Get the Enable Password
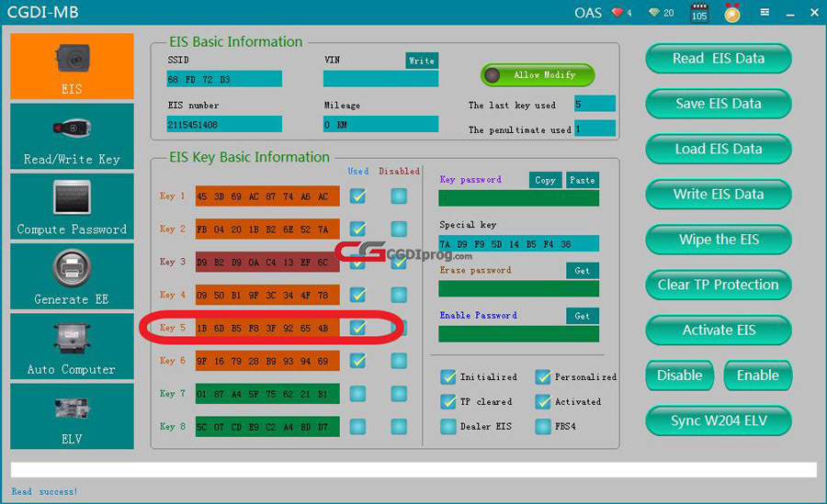This screenshot has height=504, width=827. coord(583,317)
